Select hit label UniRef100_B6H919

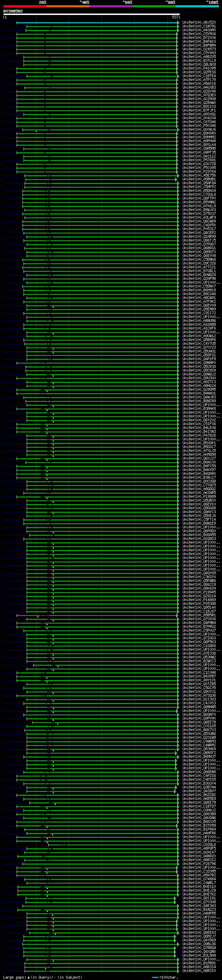(199, 290)
